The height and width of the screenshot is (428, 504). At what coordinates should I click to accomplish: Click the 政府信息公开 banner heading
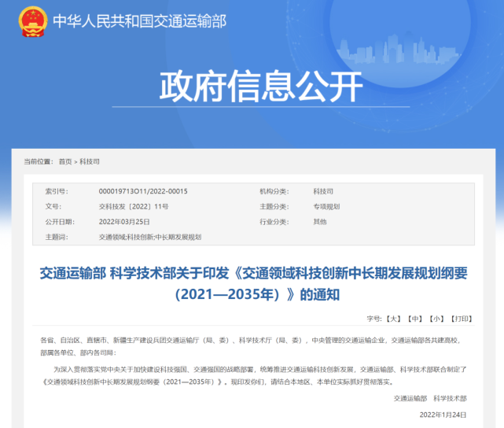coord(261,87)
